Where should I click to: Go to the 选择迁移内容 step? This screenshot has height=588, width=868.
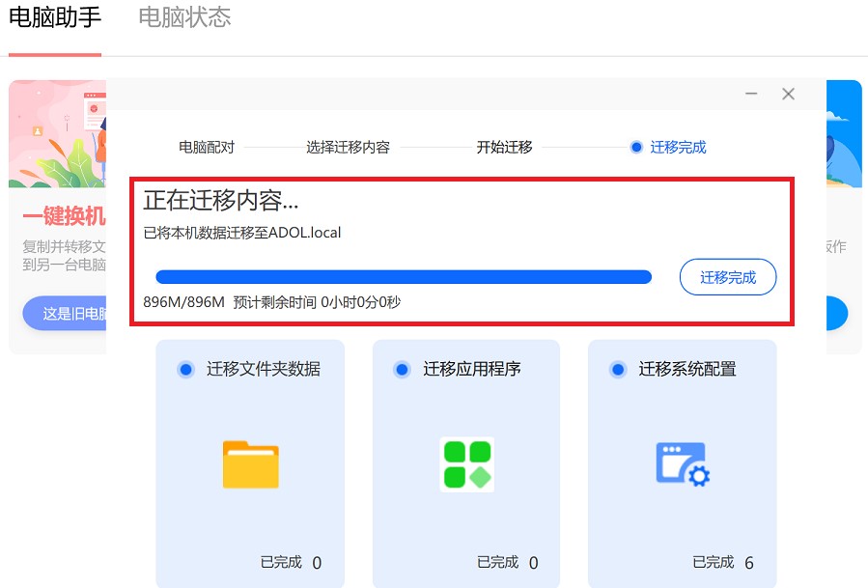[348, 147]
